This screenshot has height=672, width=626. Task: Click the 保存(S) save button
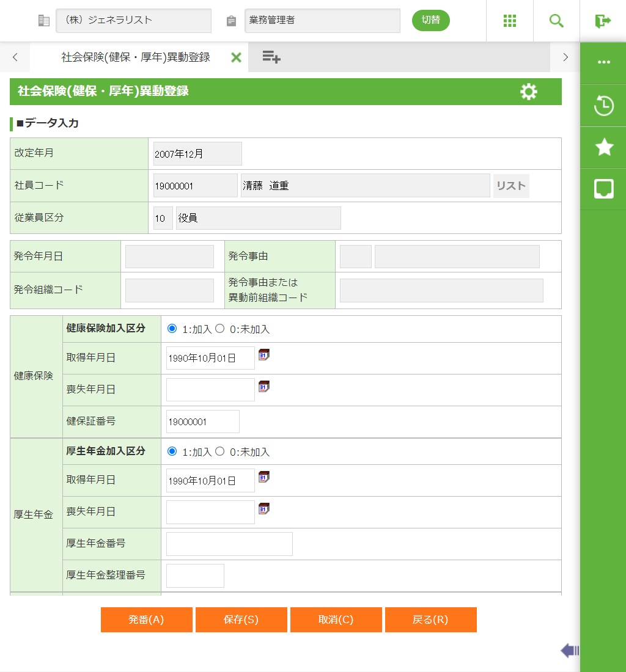pyautogui.click(x=241, y=619)
